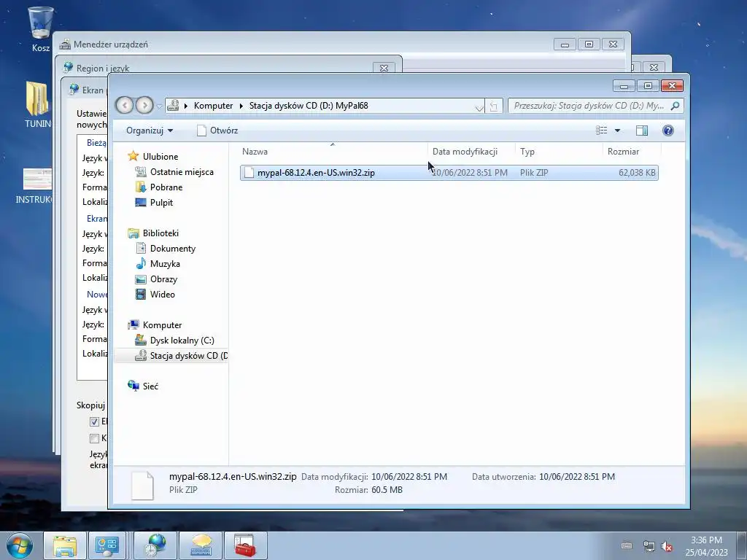This screenshot has width=747, height=560.
Task: Open the Muzyka library
Action: point(165,264)
